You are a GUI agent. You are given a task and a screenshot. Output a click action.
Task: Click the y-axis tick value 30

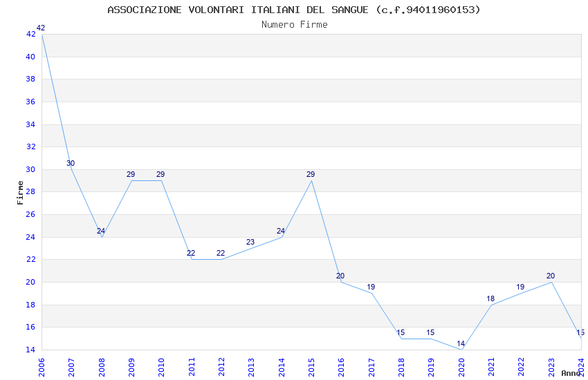[x=30, y=169]
